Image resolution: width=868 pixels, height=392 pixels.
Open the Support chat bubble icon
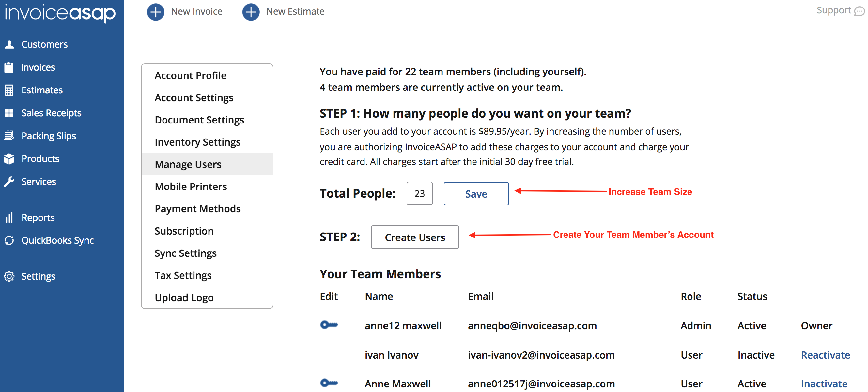(860, 11)
